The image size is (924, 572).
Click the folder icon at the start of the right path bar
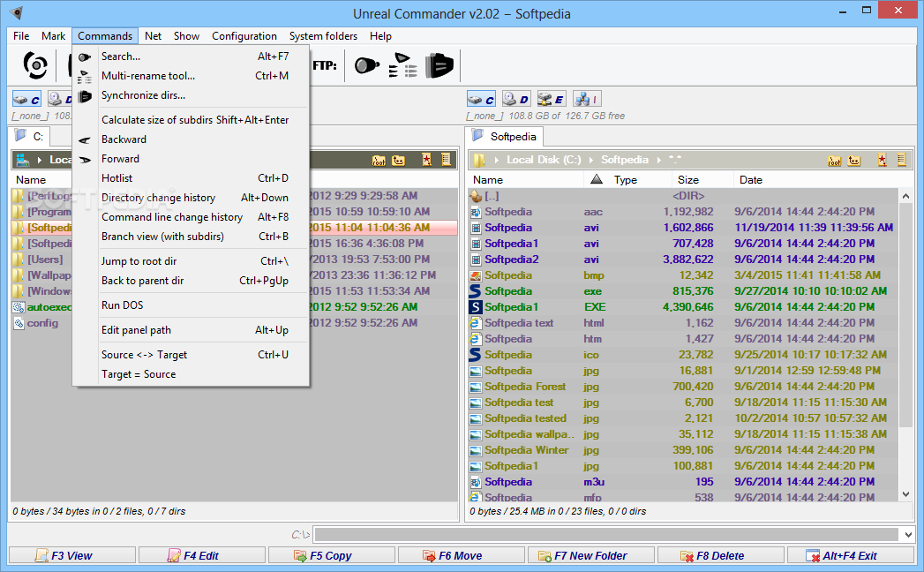[x=480, y=160]
